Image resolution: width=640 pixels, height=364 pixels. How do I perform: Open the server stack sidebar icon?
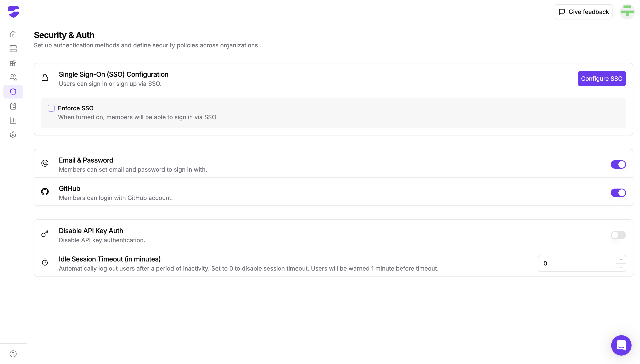[x=13, y=48]
